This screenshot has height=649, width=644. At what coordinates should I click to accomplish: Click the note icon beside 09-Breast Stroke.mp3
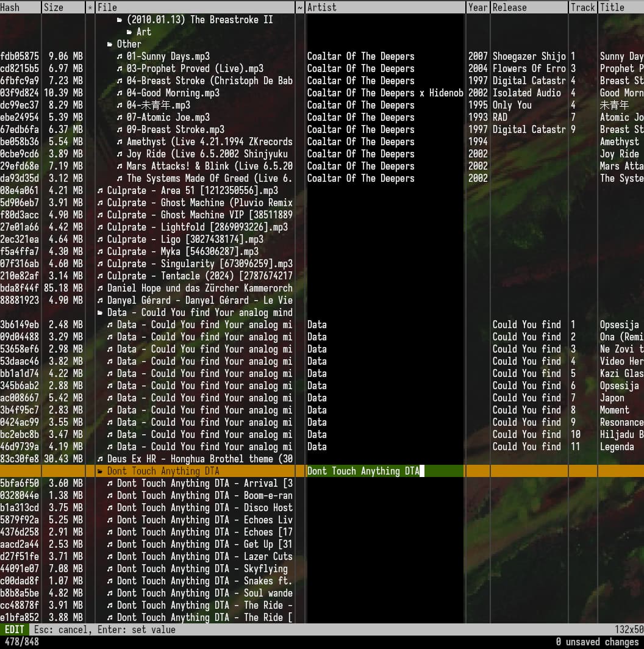pos(120,129)
